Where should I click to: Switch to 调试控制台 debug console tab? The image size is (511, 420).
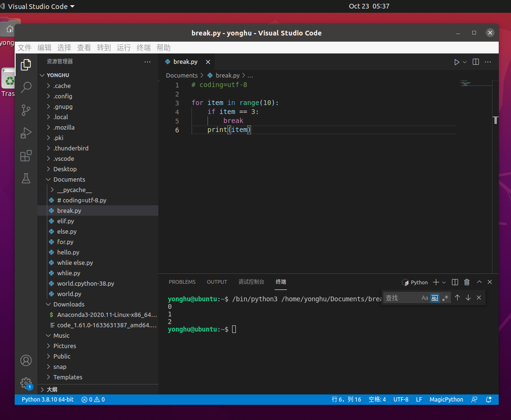point(251,282)
